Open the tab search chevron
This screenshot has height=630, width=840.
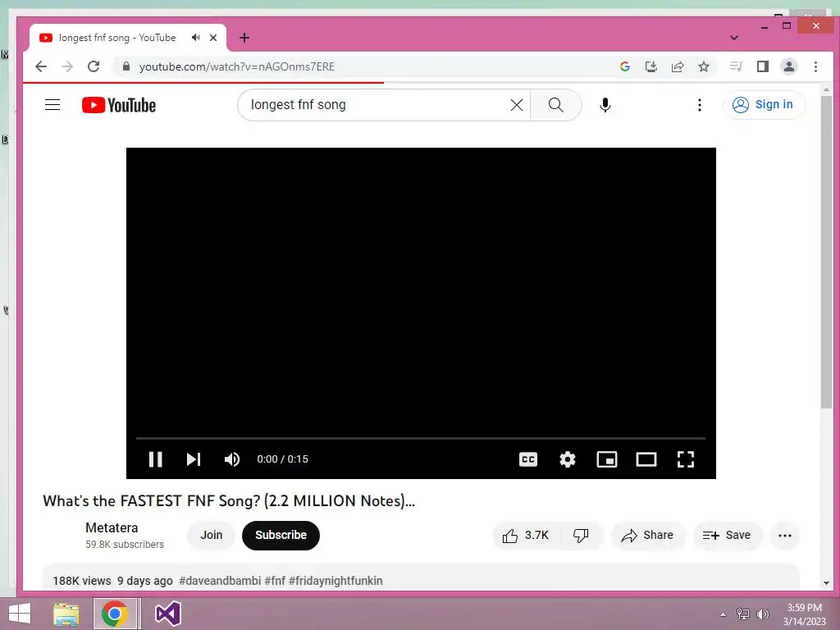[x=734, y=38]
